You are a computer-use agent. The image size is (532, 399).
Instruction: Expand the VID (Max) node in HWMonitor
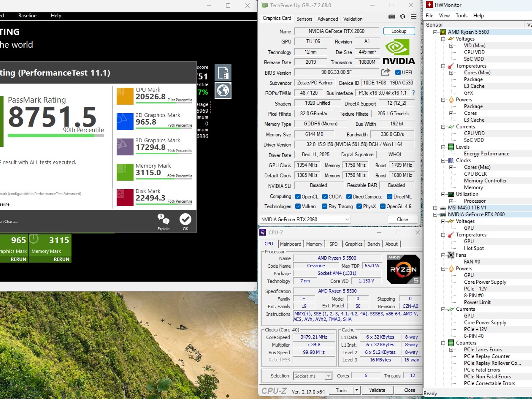[x=451, y=46]
